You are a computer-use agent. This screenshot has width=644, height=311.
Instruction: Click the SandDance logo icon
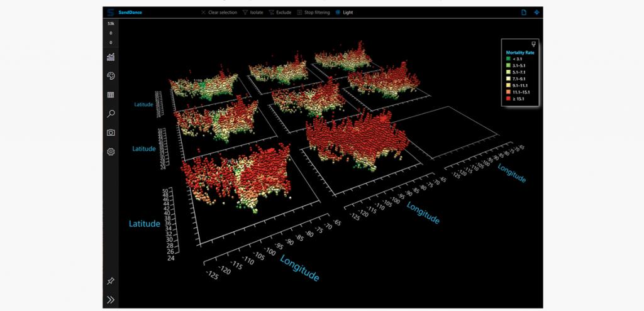(x=111, y=12)
